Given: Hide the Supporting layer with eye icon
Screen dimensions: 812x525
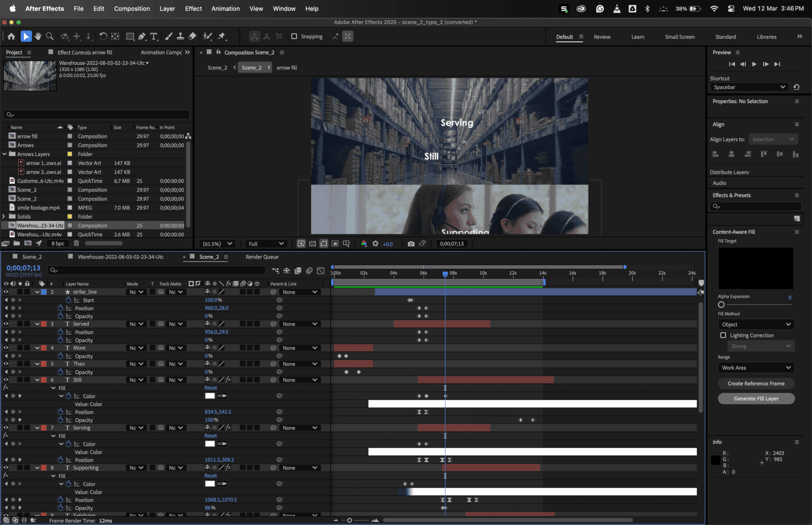Looking at the screenshot, I should point(6,468).
